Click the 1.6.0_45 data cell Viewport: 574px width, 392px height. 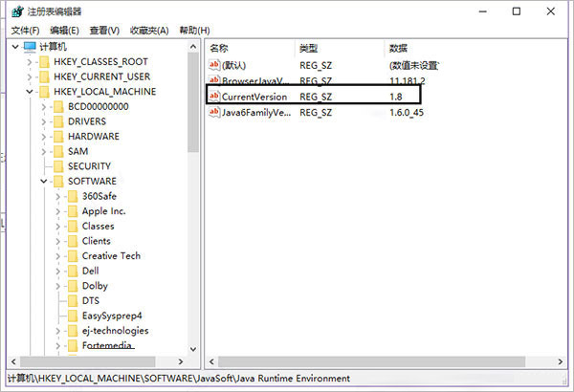pyautogui.click(x=407, y=113)
